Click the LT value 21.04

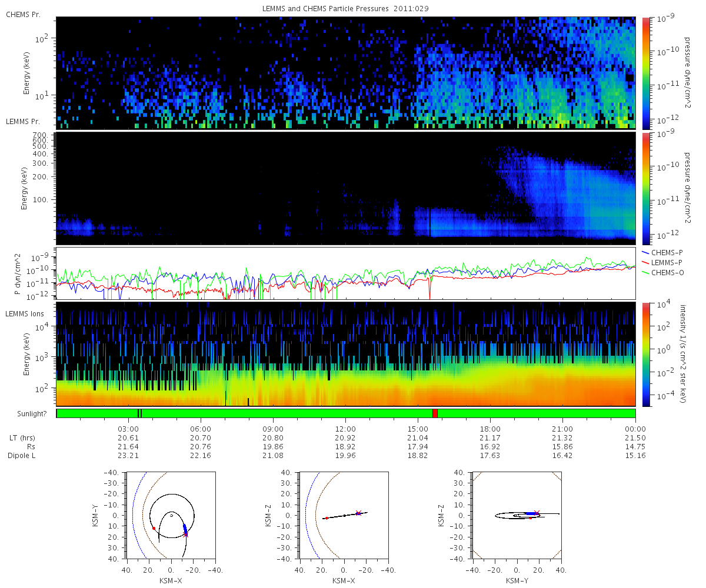[418, 439]
